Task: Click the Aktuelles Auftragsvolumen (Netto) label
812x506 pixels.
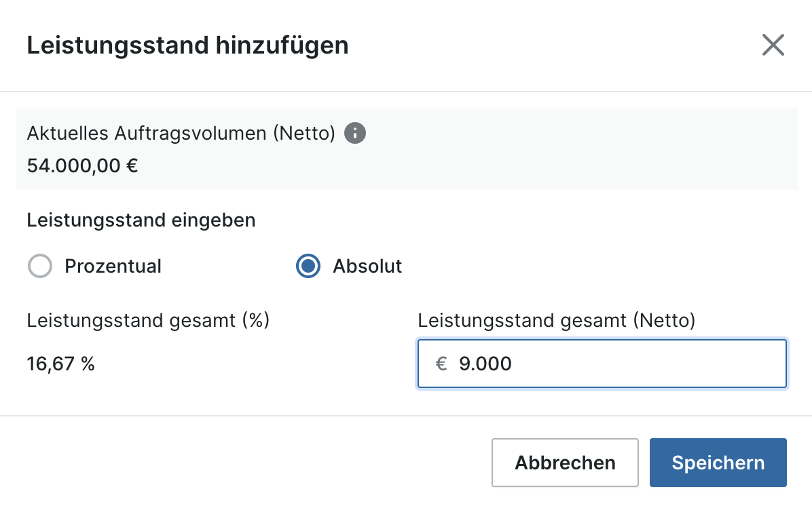Action: 181,133
